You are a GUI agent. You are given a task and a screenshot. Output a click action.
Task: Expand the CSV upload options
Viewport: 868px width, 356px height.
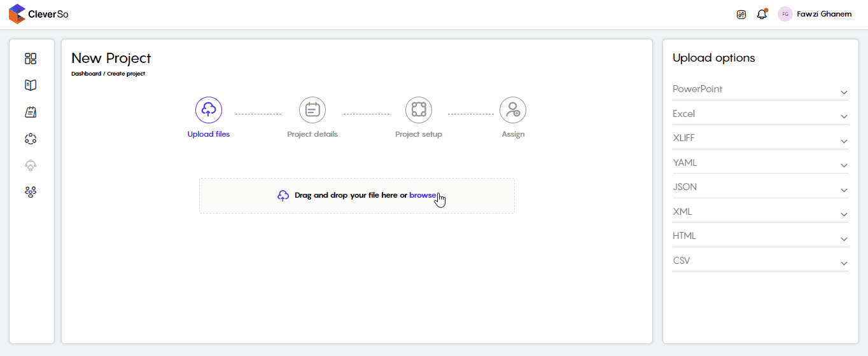760,261
